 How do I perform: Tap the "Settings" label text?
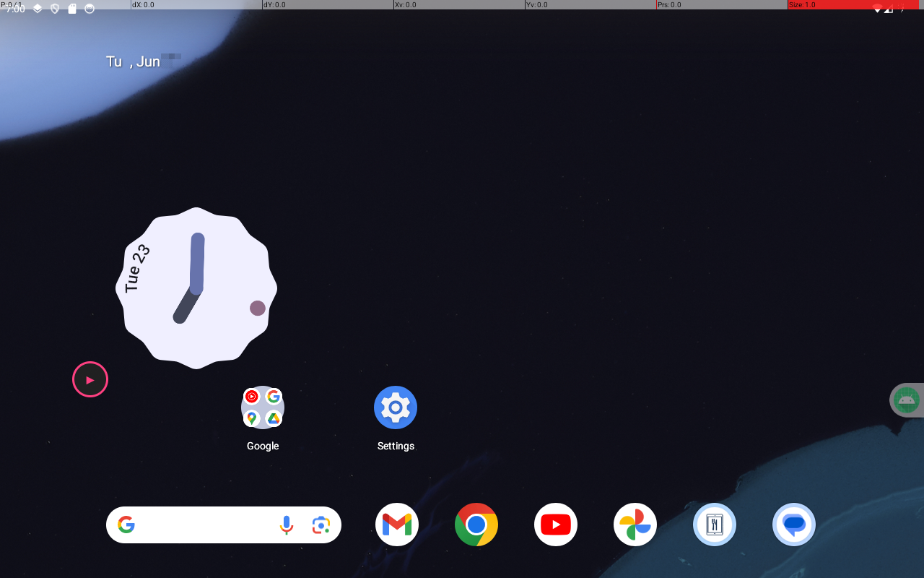coord(396,446)
